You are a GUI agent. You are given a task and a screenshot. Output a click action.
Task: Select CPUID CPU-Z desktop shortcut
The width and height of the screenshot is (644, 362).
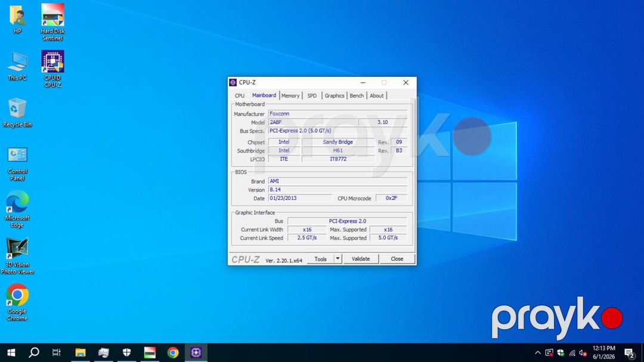tap(52, 69)
